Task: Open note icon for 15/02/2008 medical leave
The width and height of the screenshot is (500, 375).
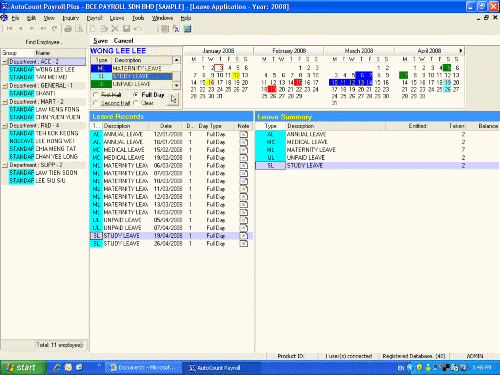Action: [244, 150]
